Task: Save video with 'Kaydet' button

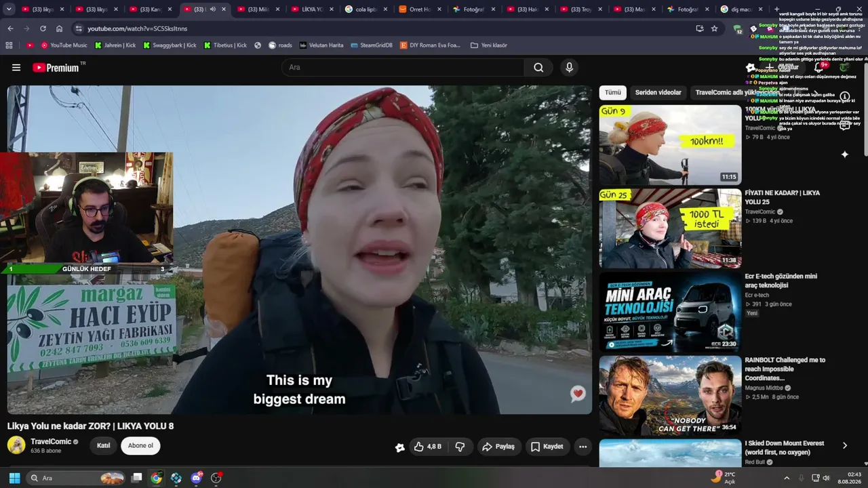Action: click(547, 447)
